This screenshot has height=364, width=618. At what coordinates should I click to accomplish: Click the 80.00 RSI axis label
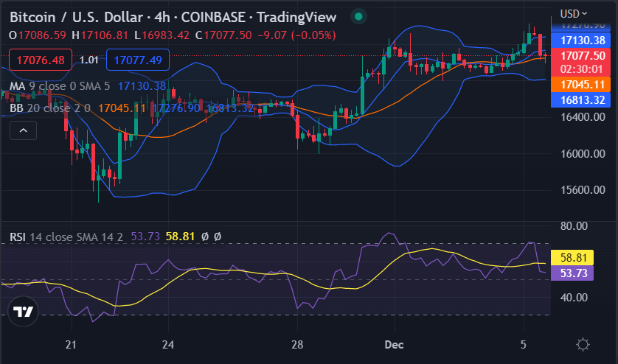[574, 226]
